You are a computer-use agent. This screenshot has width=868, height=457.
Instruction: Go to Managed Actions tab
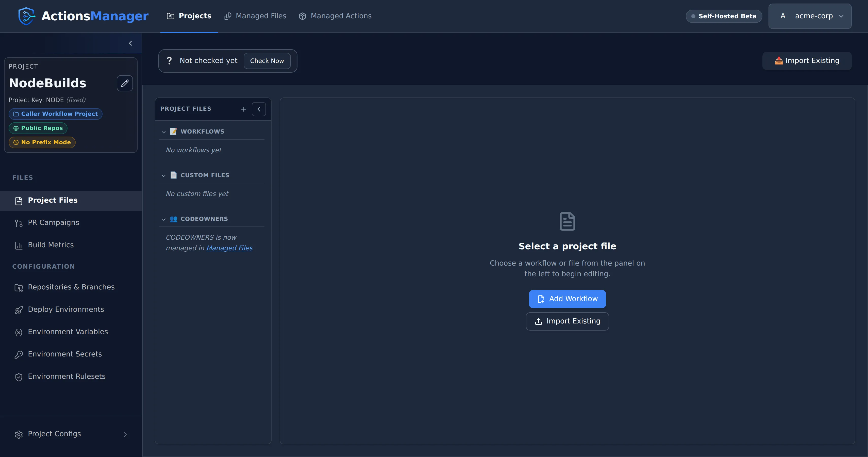coord(335,16)
